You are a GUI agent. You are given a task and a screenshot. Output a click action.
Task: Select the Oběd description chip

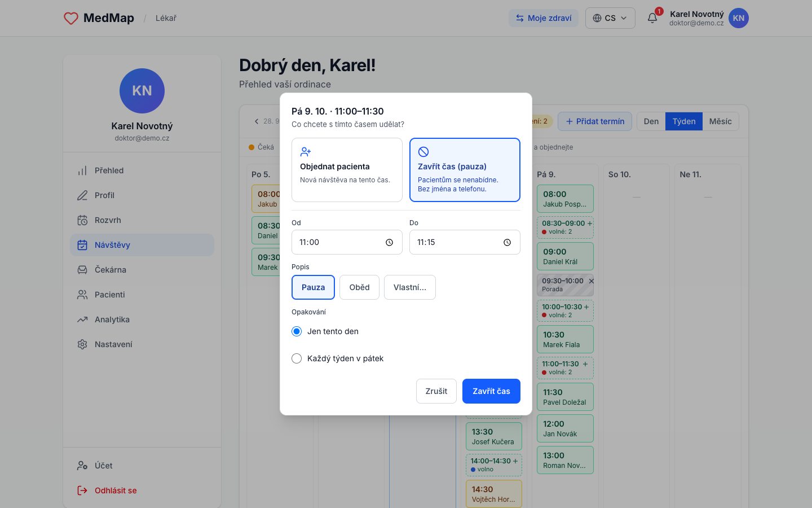coord(359,287)
